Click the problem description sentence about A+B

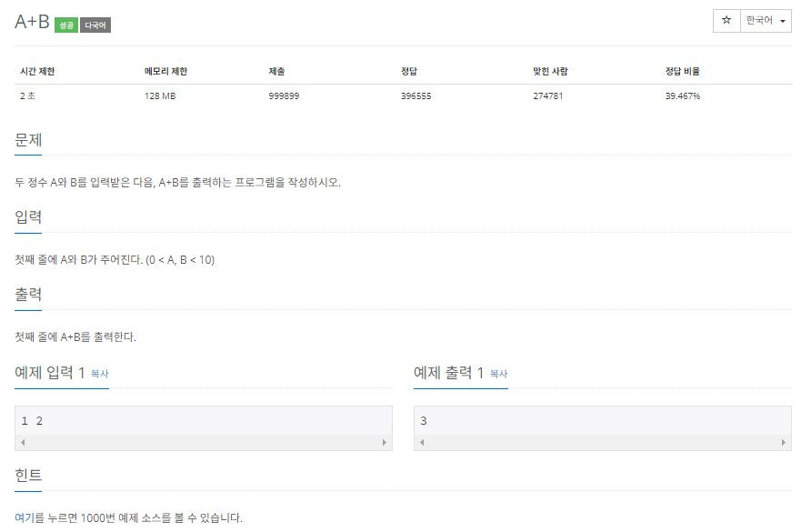[177, 182]
